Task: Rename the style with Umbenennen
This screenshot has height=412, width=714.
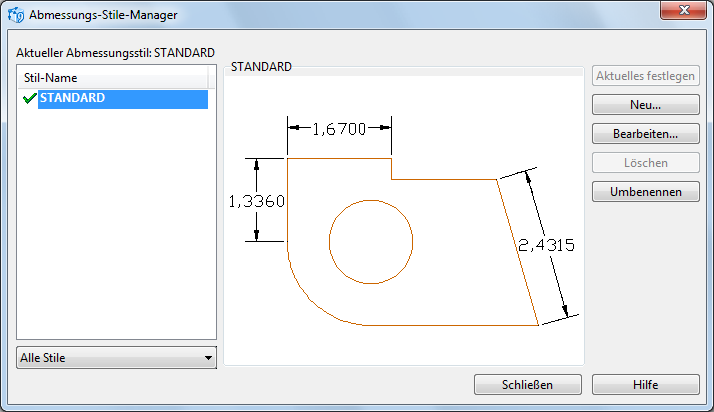Action: [645, 191]
